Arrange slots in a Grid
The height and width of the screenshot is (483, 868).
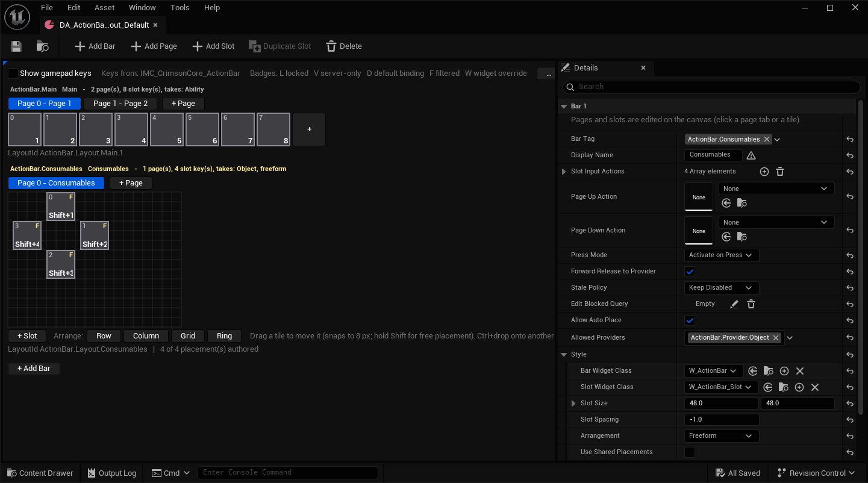[x=188, y=336]
